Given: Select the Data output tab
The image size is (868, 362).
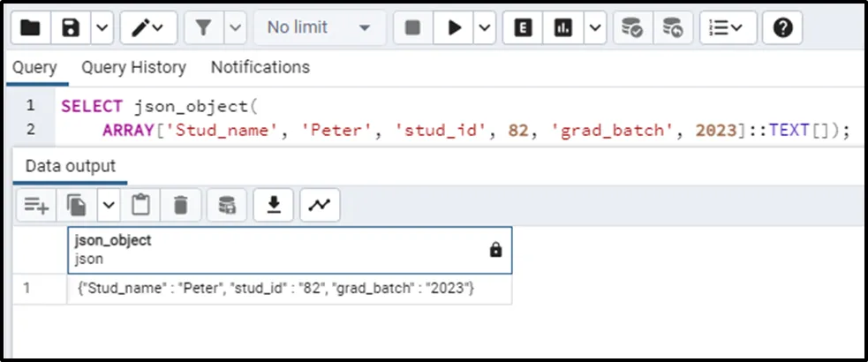Looking at the screenshot, I should (x=70, y=166).
